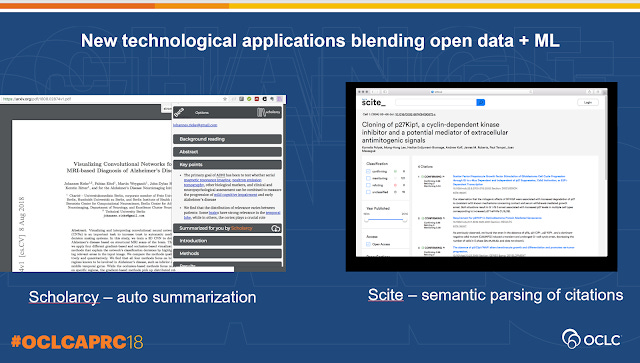Click the Year Published slider left handle
Screen dimensions: 640x363
367,220
